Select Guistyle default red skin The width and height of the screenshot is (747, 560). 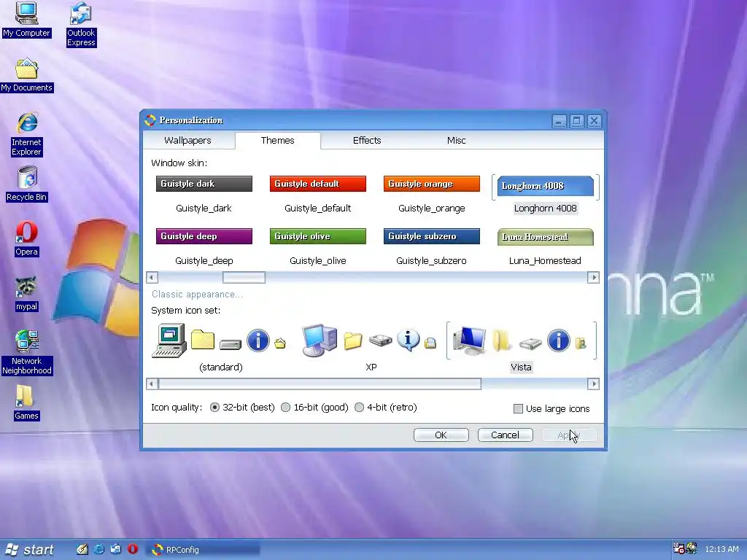tap(318, 184)
